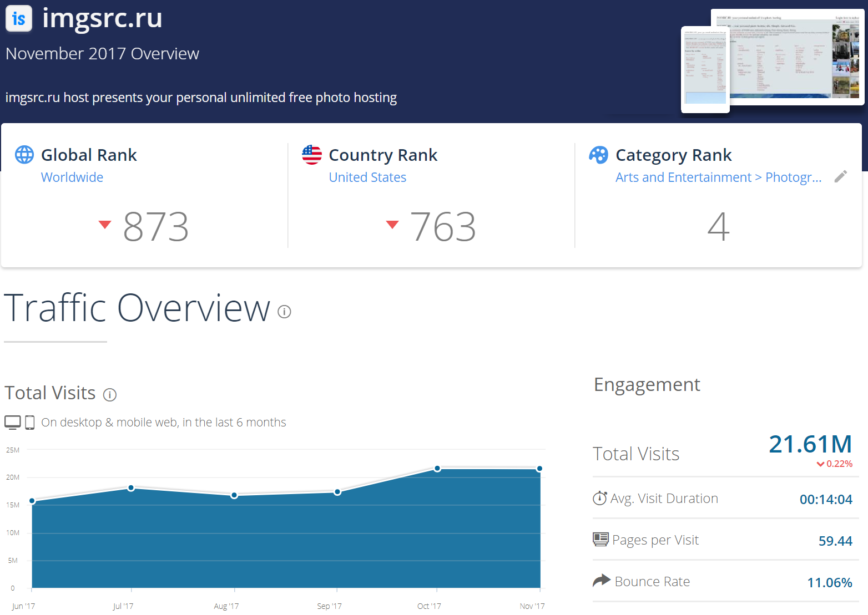This screenshot has width=868, height=615.
Task: Open the Worldwide link
Action: pos(72,177)
